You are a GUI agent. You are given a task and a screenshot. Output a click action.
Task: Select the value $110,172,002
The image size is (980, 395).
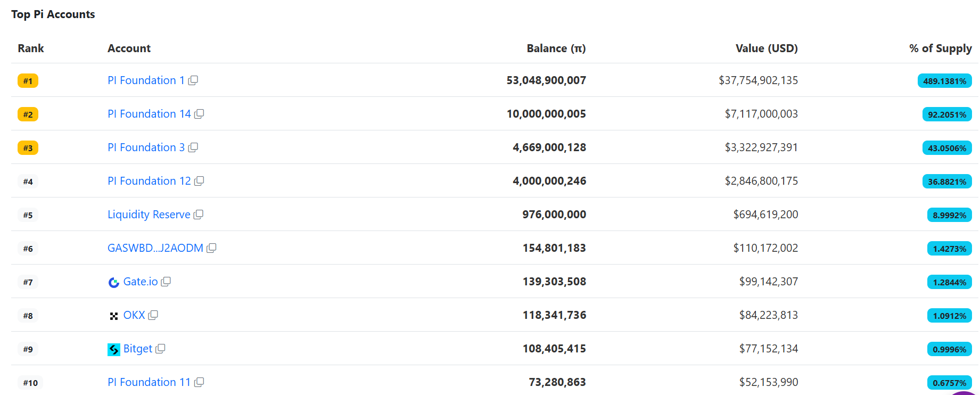(766, 248)
